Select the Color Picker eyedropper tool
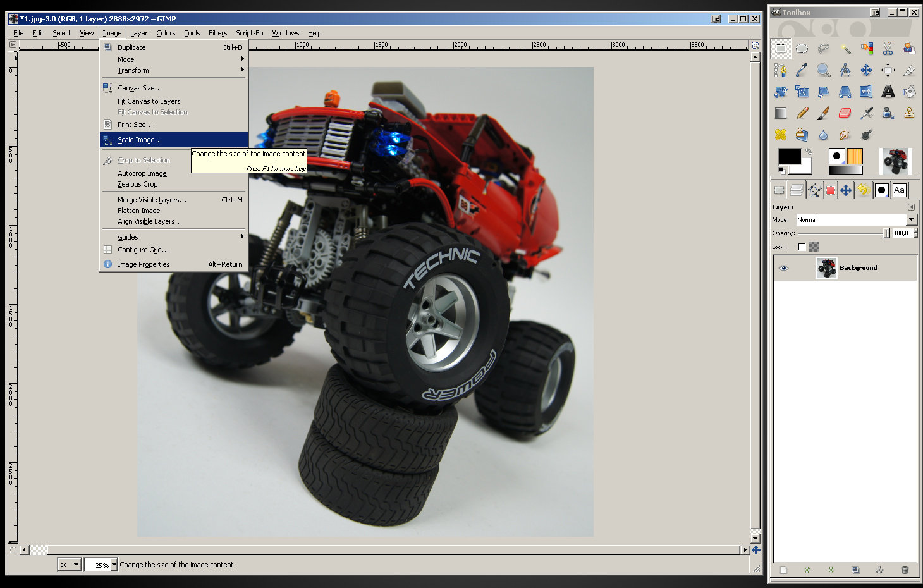This screenshot has width=923, height=588. [802, 70]
